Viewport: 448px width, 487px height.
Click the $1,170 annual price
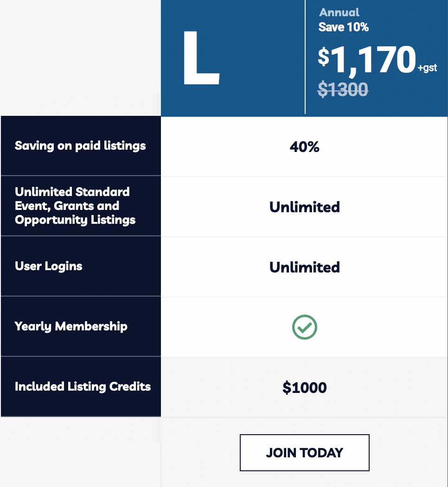367,59
